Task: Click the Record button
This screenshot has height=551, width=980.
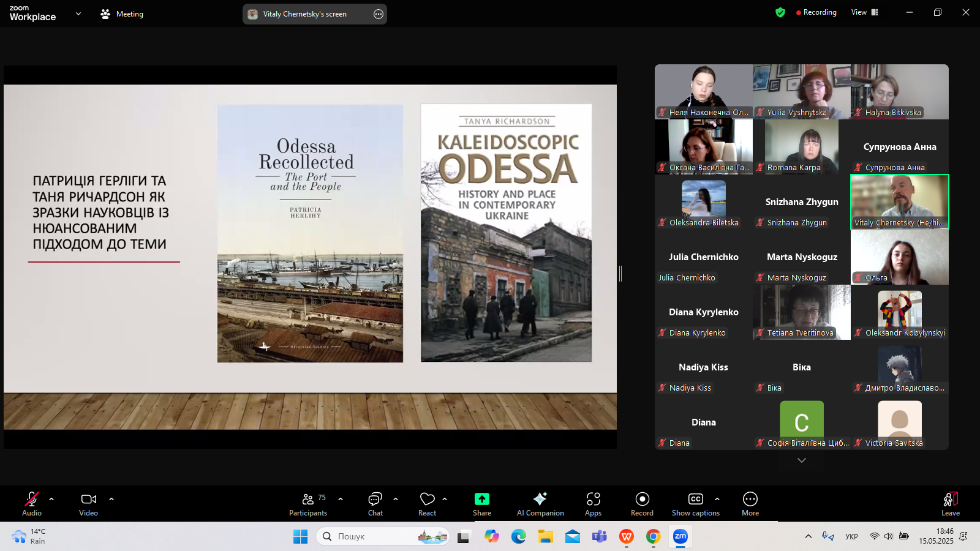Action: [642, 504]
